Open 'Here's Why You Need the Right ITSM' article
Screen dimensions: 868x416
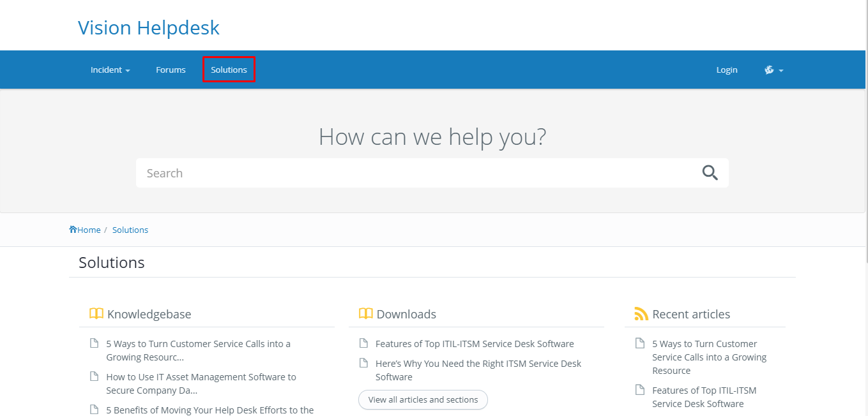478,370
